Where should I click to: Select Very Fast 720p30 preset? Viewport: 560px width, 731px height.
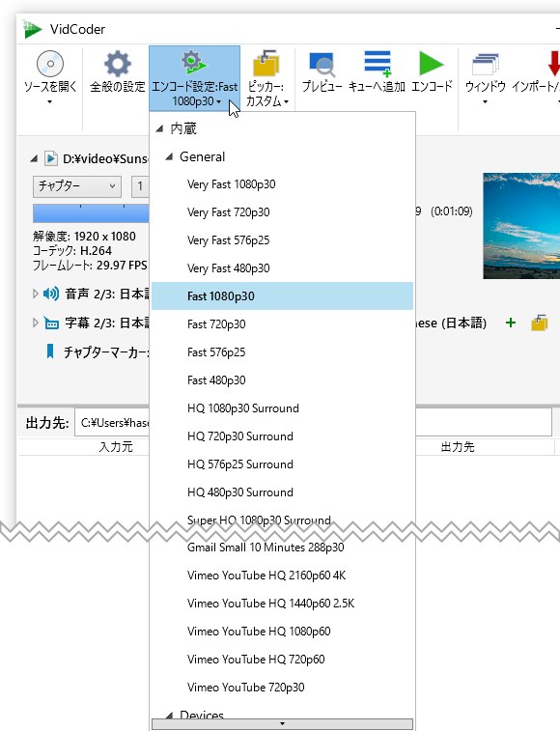282,212
